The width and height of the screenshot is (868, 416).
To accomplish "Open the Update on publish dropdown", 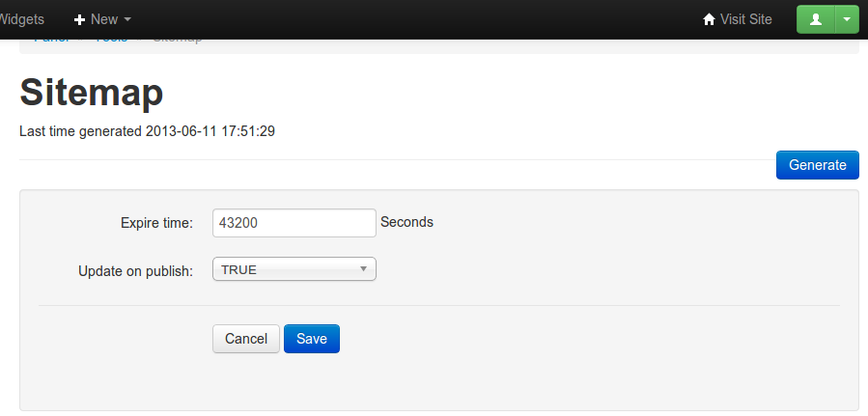I will (x=294, y=269).
